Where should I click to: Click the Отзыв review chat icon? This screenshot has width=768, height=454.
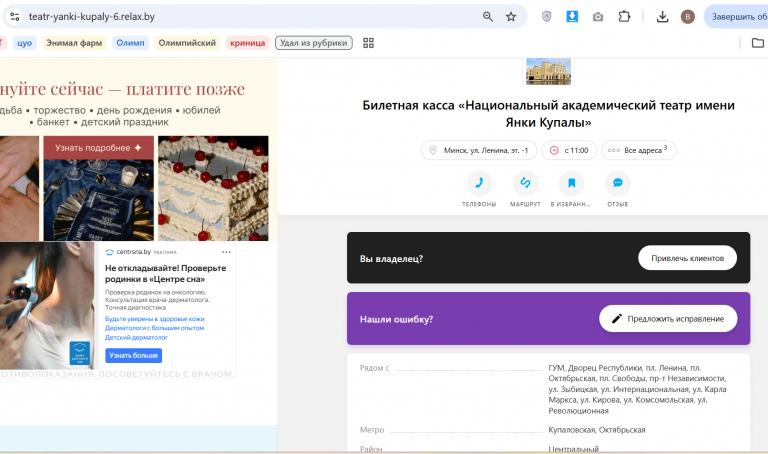tap(617, 183)
